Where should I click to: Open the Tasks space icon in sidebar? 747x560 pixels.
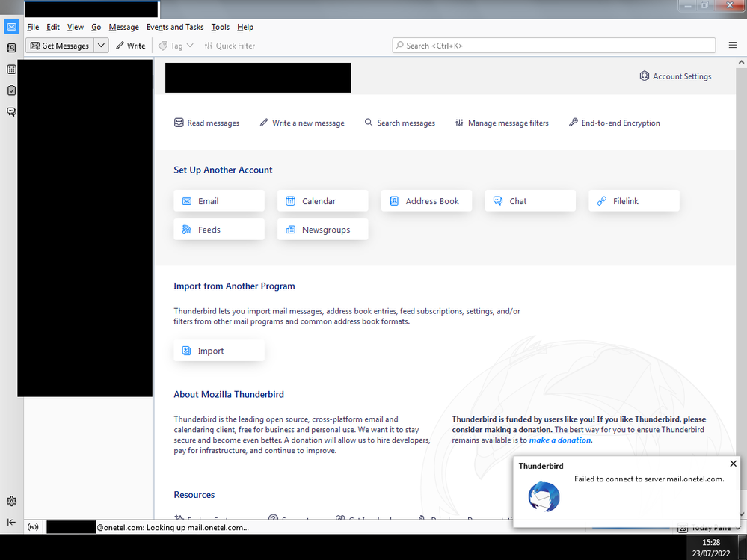point(11,90)
